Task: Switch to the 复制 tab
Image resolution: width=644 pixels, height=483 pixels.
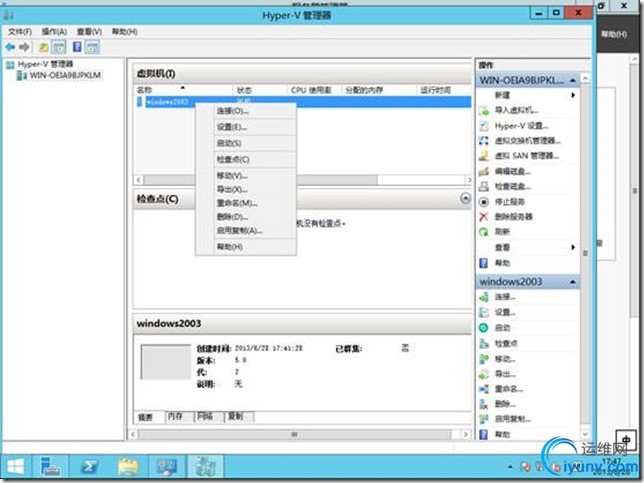Action: (x=239, y=416)
